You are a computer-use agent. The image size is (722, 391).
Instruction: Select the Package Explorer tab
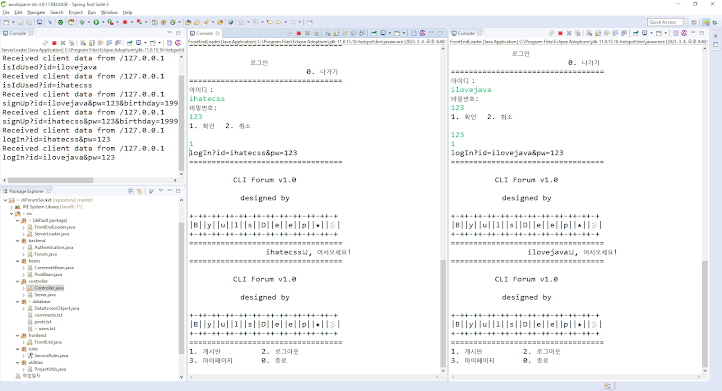pyautogui.click(x=26, y=191)
